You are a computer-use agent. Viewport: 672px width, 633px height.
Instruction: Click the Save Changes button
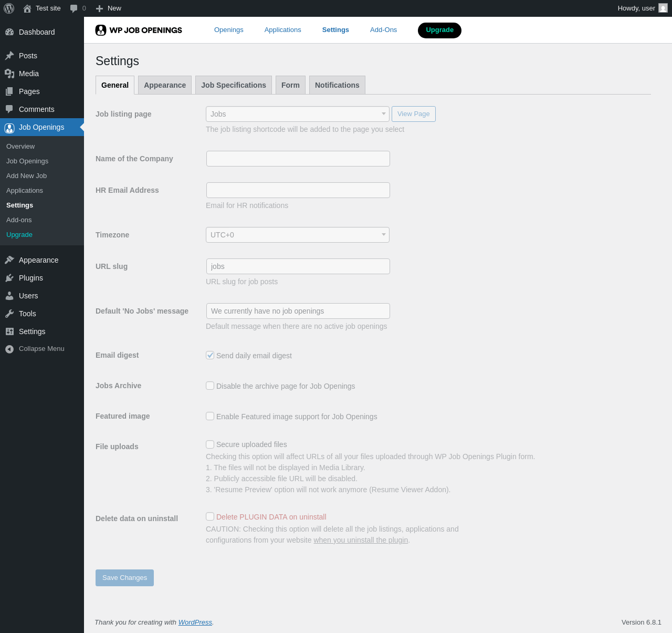124,578
